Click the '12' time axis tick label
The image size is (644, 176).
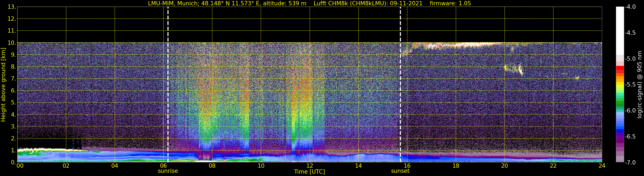310,166
